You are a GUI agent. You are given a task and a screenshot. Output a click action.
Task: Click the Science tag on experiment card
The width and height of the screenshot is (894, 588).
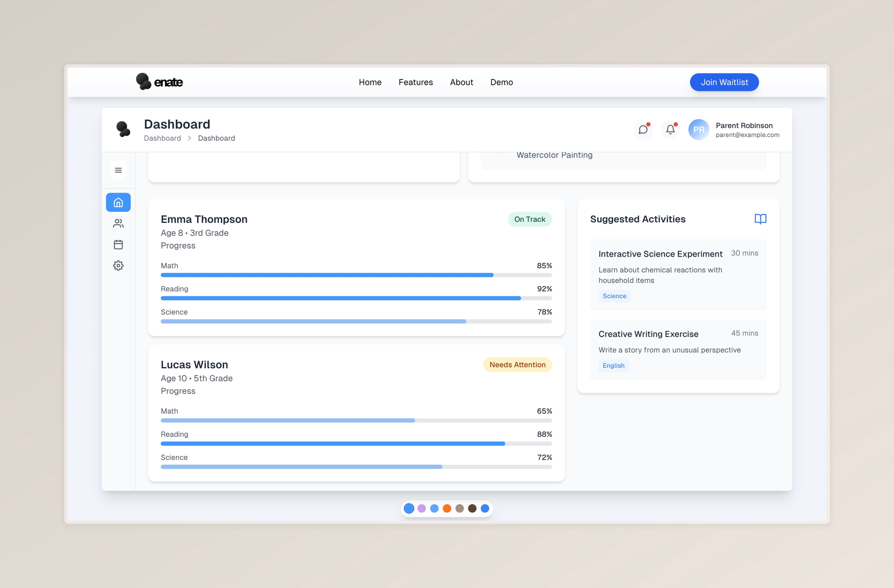click(615, 296)
